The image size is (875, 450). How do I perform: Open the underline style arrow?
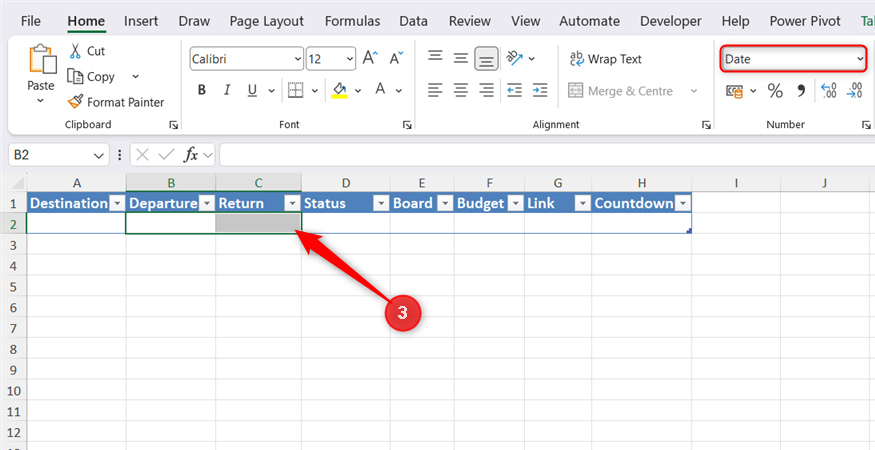pyautogui.click(x=271, y=90)
